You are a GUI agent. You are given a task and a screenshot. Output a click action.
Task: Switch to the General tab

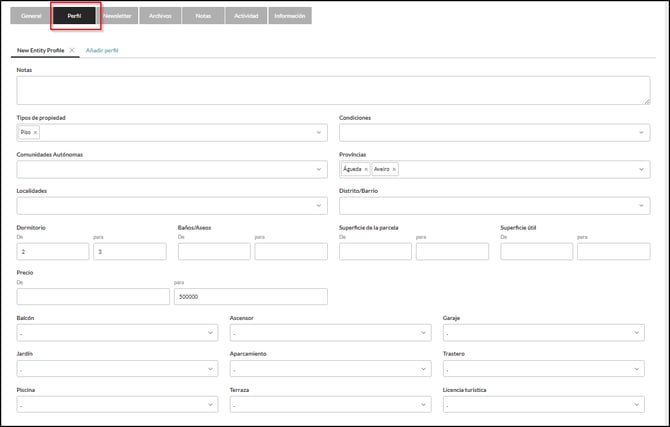click(31, 16)
